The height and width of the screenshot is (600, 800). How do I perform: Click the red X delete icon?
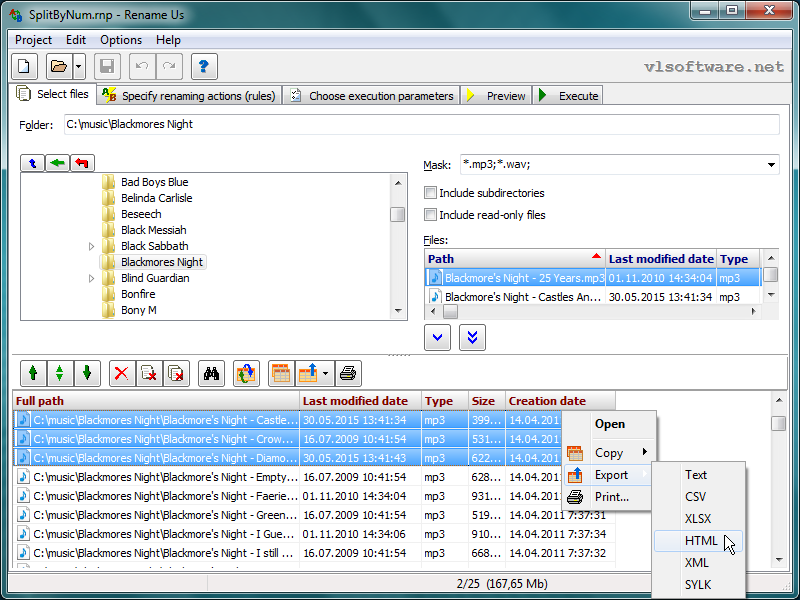tap(122, 374)
